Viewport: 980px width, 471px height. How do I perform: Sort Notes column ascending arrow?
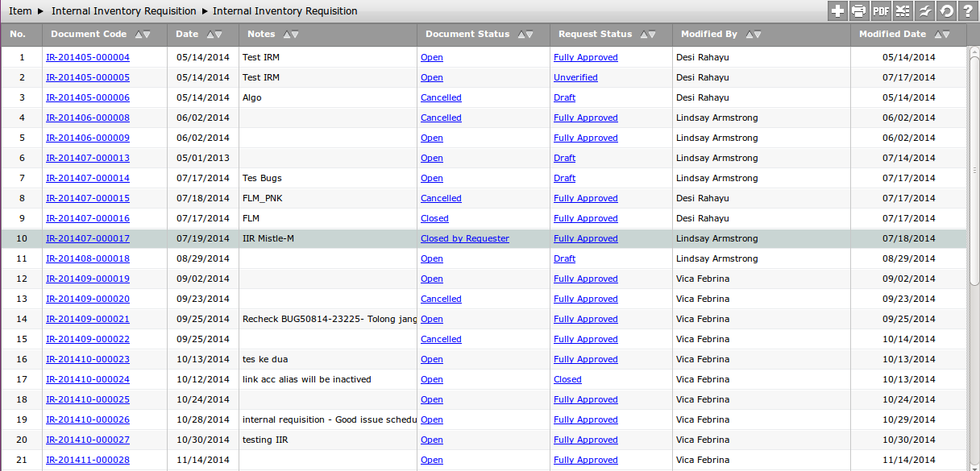pyautogui.click(x=286, y=35)
